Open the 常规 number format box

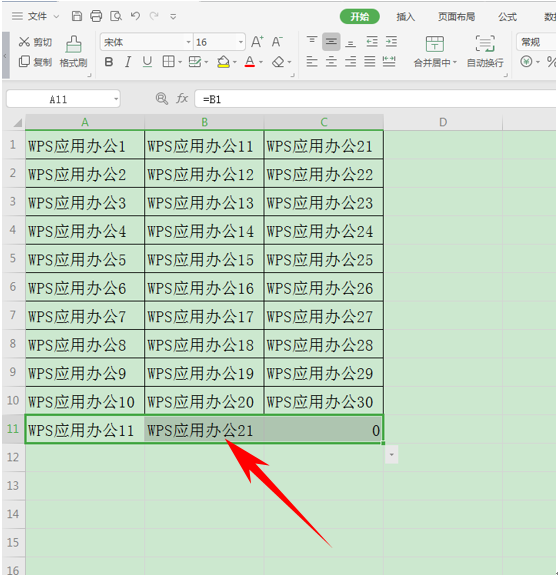coord(536,42)
